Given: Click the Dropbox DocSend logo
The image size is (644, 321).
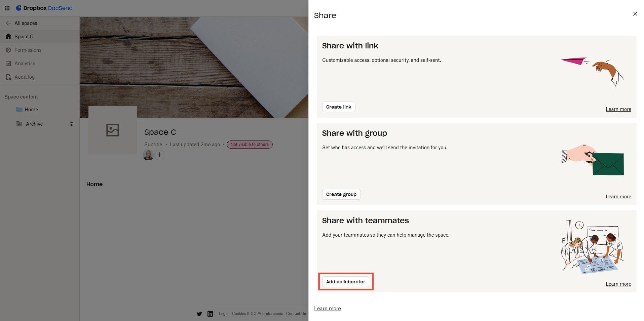Looking at the screenshot, I should click(44, 8).
